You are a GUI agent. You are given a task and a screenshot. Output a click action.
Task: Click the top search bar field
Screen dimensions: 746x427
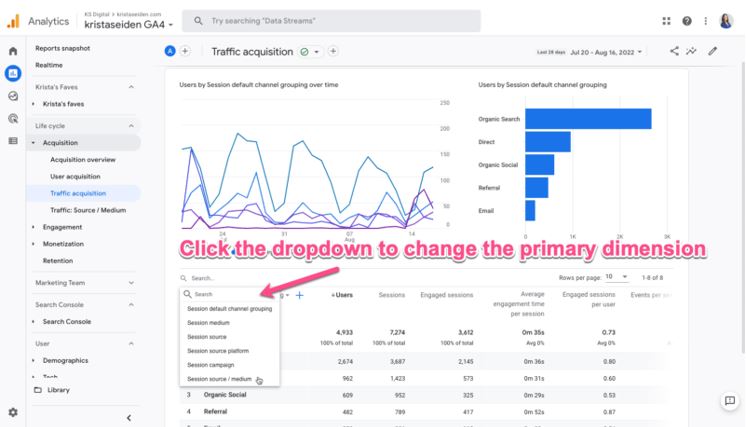tap(331, 21)
